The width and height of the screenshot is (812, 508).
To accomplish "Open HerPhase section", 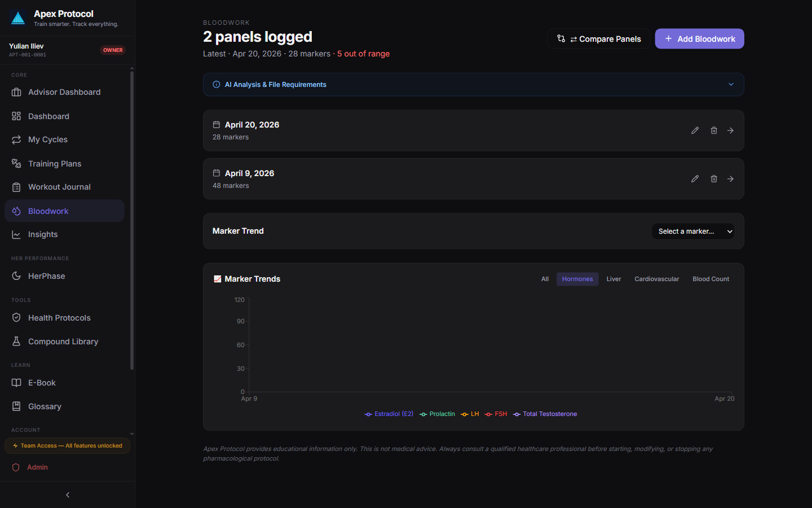I will (x=64, y=276).
